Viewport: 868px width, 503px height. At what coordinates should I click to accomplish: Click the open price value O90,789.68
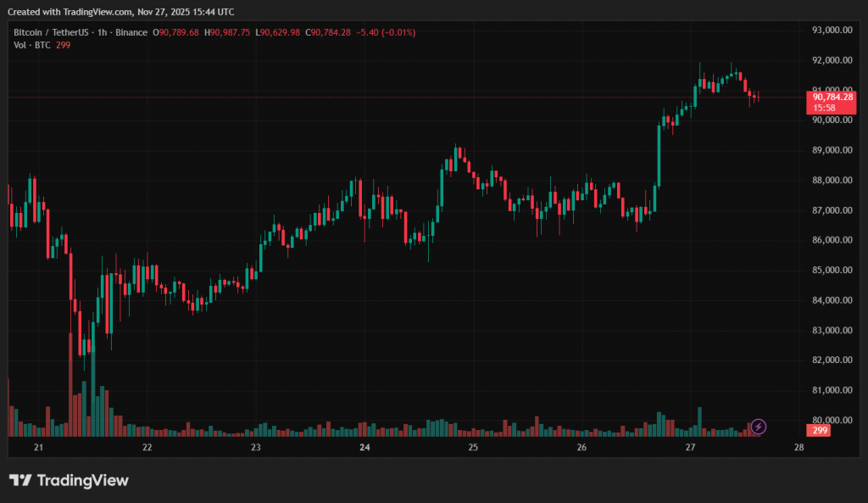[175, 32]
